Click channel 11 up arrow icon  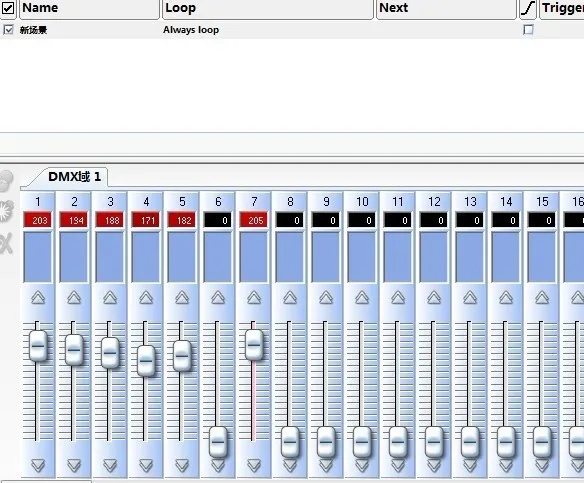pyautogui.click(x=398, y=298)
